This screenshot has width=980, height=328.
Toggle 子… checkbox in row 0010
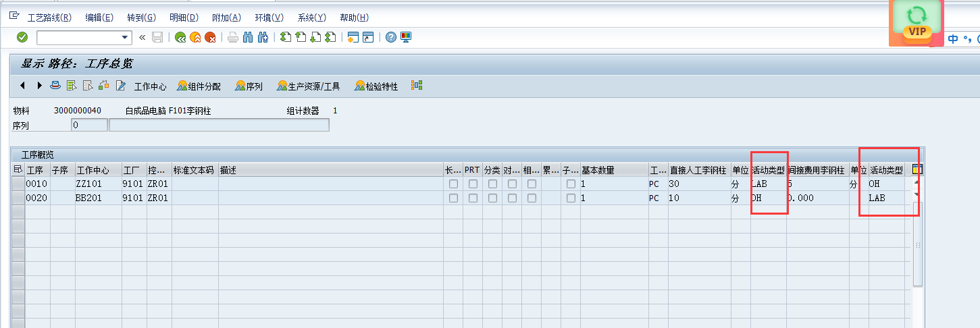point(571,184)
